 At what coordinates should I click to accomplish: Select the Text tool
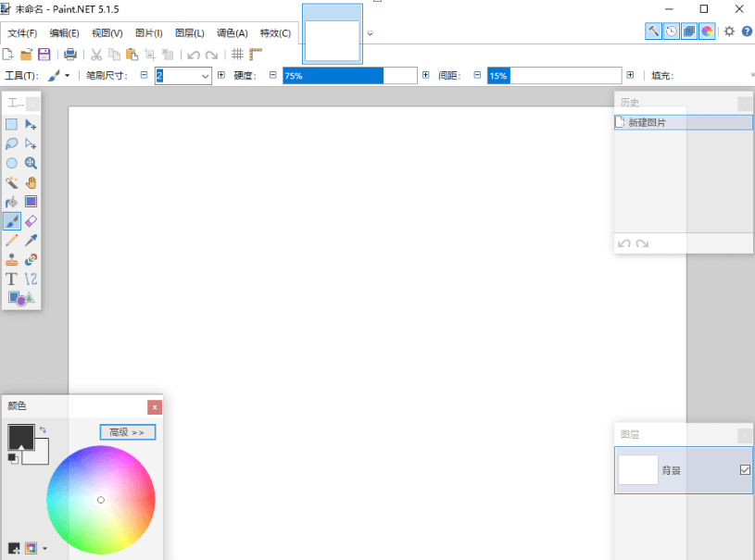click(x=11, y=279)
